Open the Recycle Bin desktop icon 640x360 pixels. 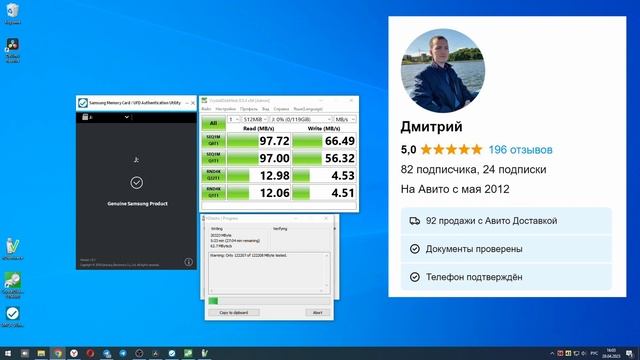13,13
